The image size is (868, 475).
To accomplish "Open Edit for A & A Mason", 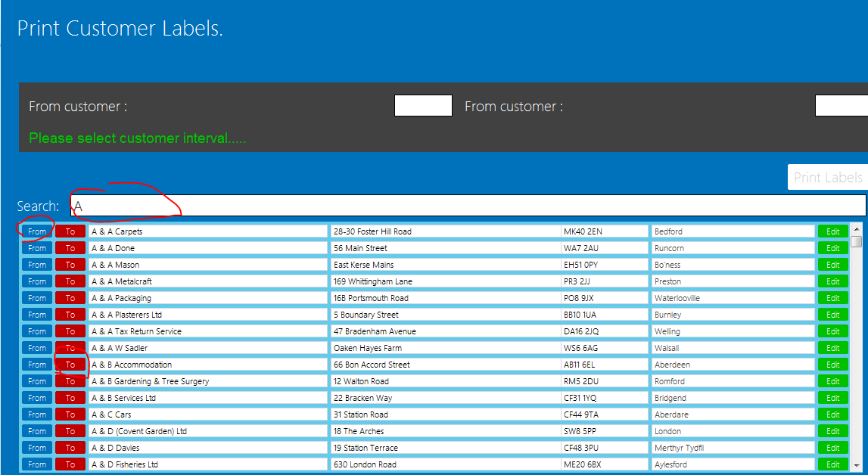I will [833, 265].
